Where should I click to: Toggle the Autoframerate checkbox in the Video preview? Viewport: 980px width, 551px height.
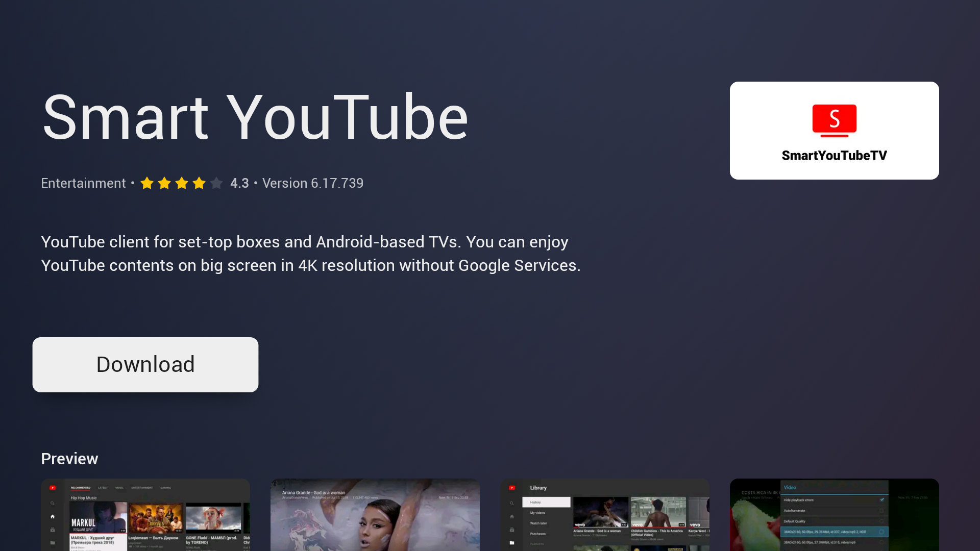click(881, 511)
